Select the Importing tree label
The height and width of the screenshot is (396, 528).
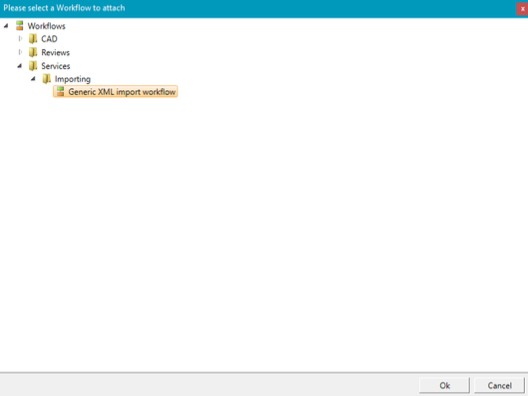73,79
